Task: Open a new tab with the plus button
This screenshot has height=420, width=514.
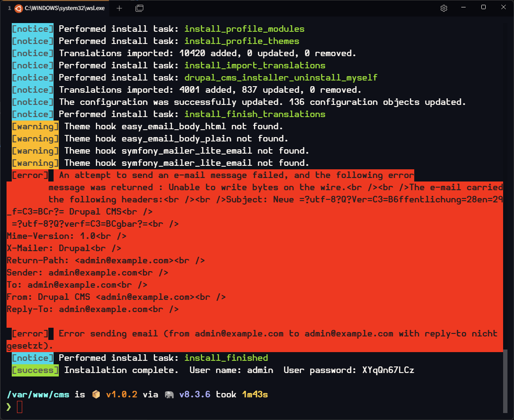Action: (119, 8)
